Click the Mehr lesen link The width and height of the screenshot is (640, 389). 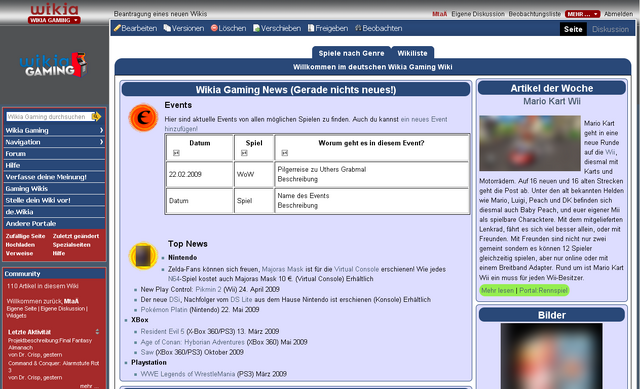497,291
